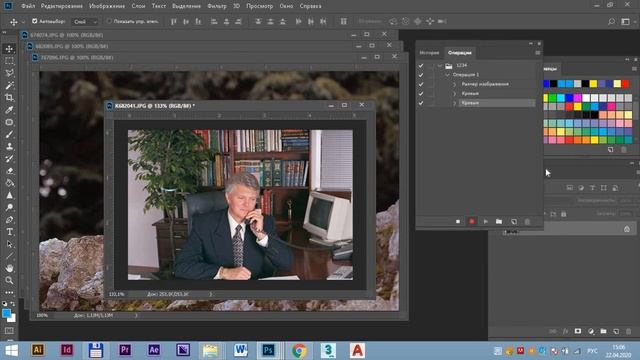Click the 133,1% zoom field in status bar
The width and height of the screenshot is (640, 360).
[117, 294]
